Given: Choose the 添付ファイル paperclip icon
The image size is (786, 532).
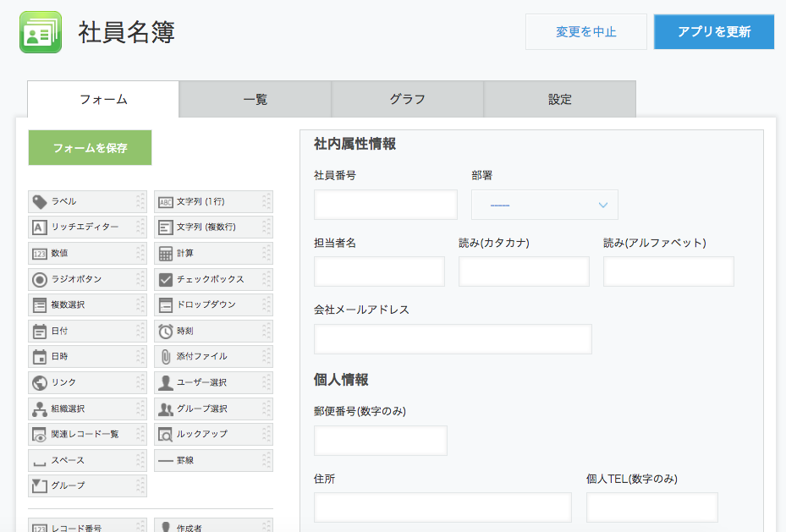Looking at the screenshot, I should [166, 357].
